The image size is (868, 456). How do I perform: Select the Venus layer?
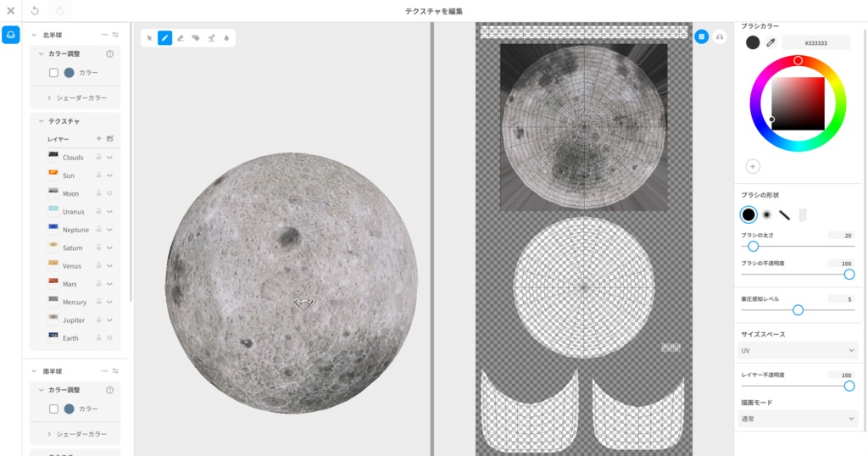[x=72, y=265]
